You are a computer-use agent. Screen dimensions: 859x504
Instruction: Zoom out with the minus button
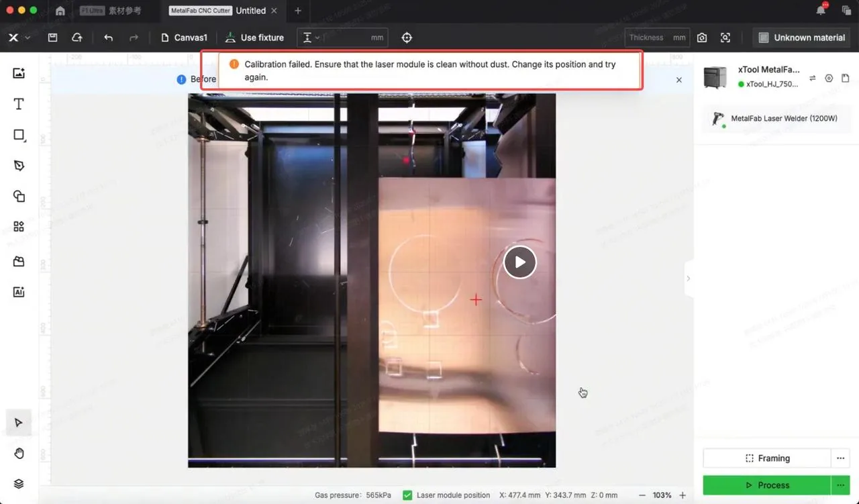642,495
